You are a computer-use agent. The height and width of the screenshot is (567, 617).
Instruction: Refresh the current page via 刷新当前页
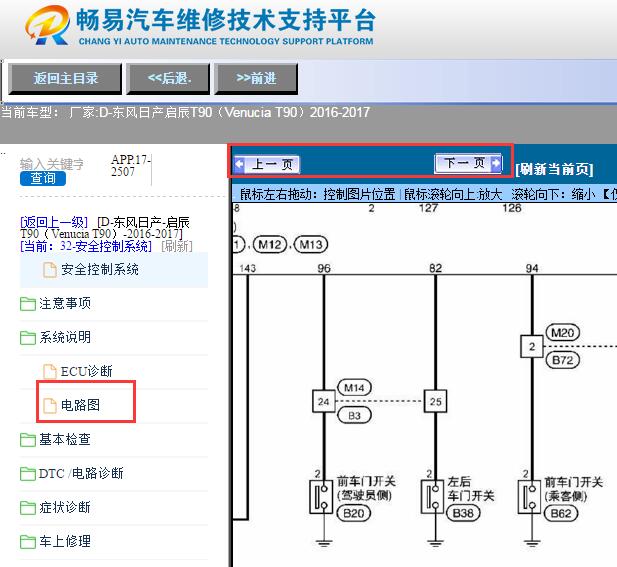pyautogui.click(x=554, y=169)
